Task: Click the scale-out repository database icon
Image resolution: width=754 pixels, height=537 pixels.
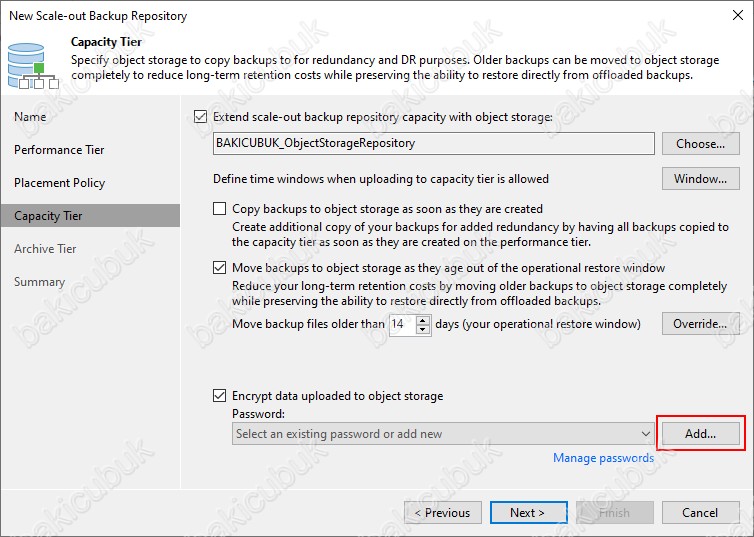Action: click(32, 66)
